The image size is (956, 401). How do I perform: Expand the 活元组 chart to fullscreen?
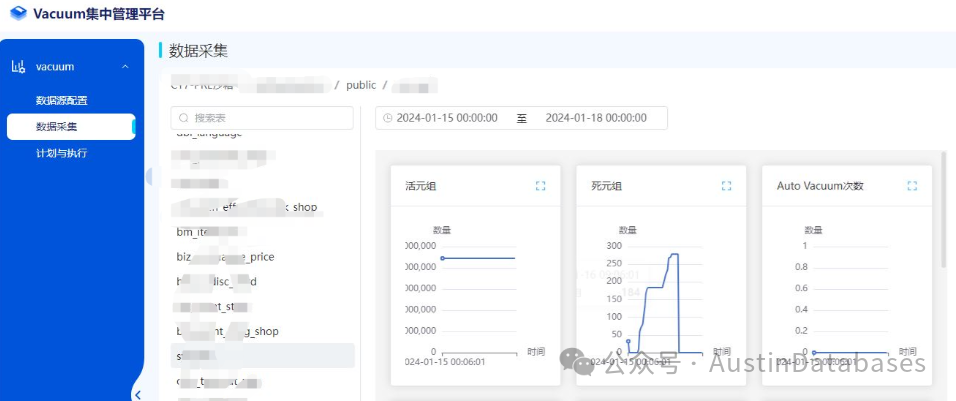(540, 186)
